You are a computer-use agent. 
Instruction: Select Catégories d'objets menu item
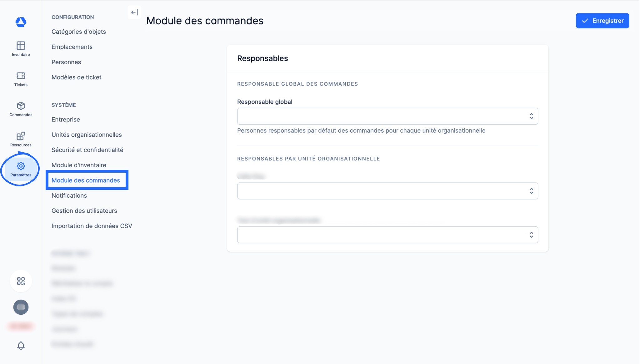tap(79, 32)
